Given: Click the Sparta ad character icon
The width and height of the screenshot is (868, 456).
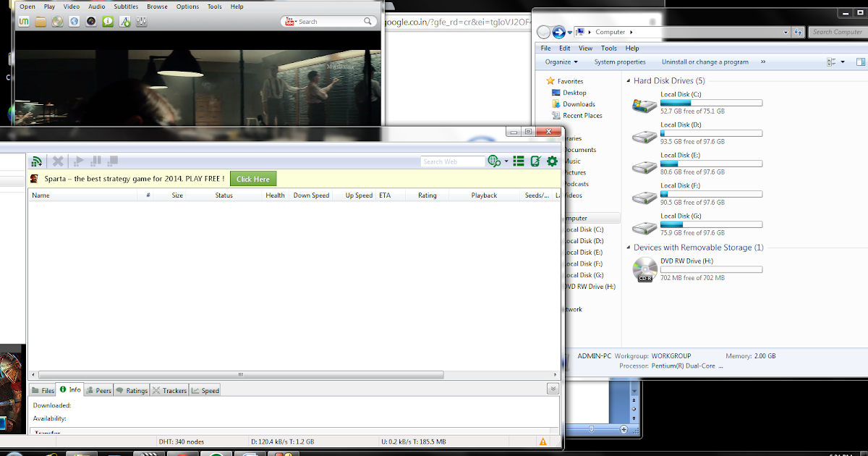Looking at the screenshot, I should coord(35,179).
